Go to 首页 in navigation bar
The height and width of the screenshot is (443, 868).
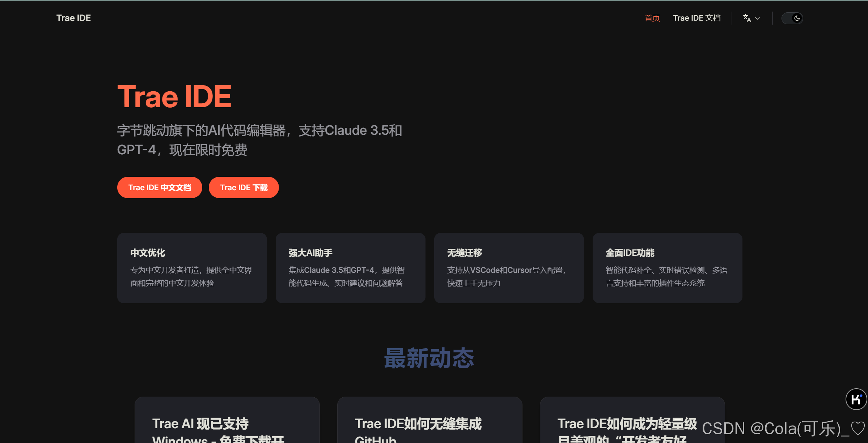tap(652, 18)
